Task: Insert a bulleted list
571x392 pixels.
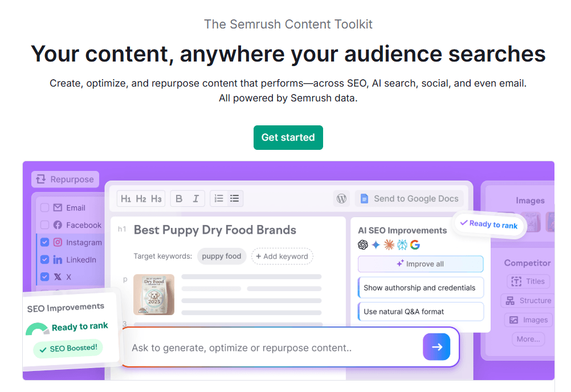Action: click(x=235, y=198)
